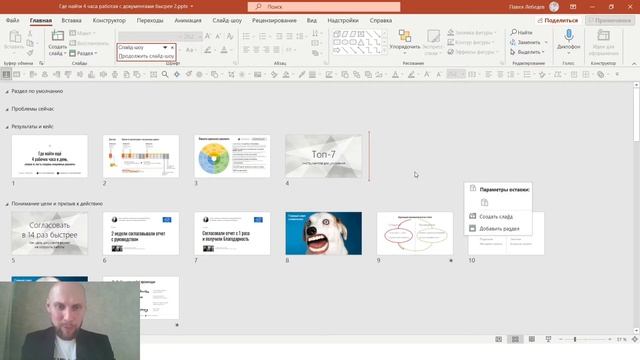
Task: Select slide 2 timeline thumbnail
Action: (x=141, y=156)
